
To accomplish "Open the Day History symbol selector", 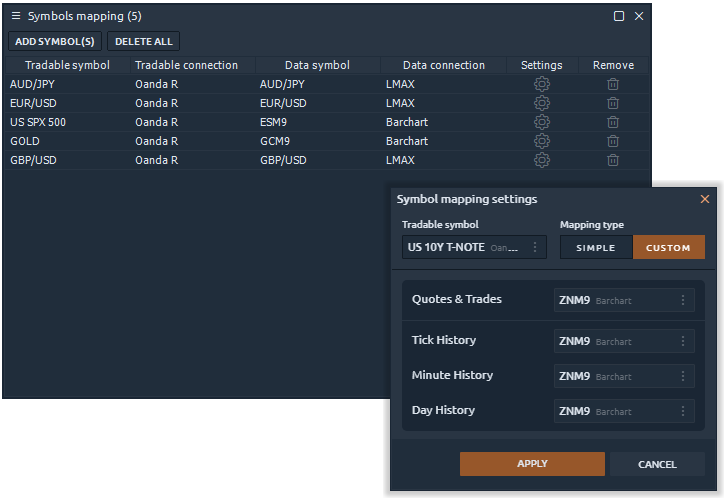I will click(624, 411).
